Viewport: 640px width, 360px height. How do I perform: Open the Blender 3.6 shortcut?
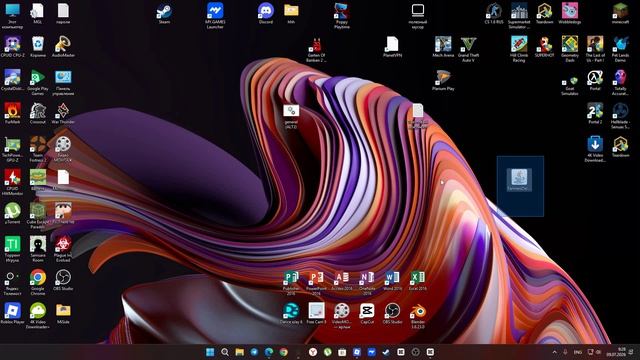tap(418, 316)
